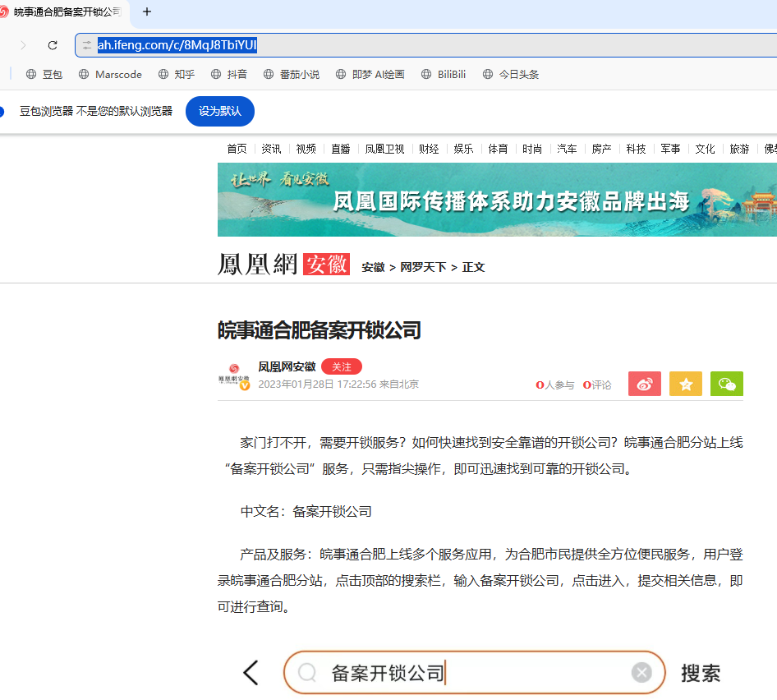This screenshot has height=700, width=777.
Task: Open the 番茄小说 bookmark
Action: point(292,75)
